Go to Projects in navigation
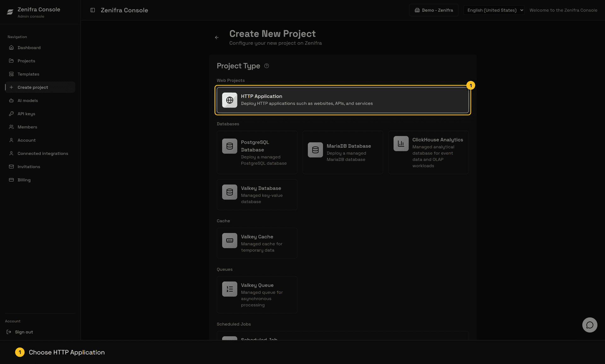This screenshot has height=364, width=605. pyautogui.click(x=40, y=61)
